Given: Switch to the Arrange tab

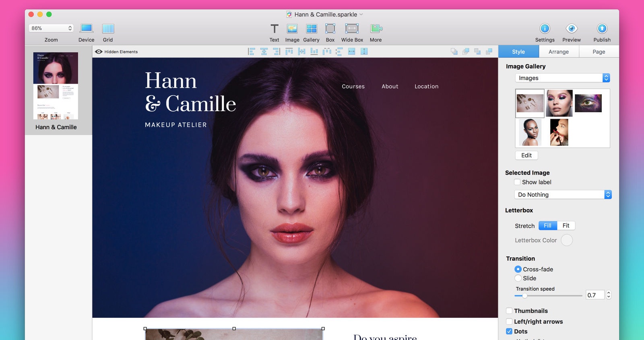Looking at the screenshot, I should tap(558, 52).
